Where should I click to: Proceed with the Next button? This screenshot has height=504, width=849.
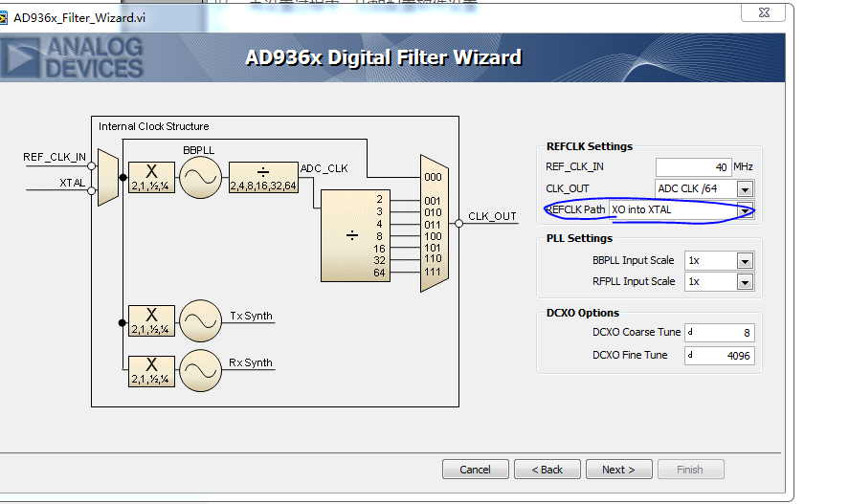(619, 470)
